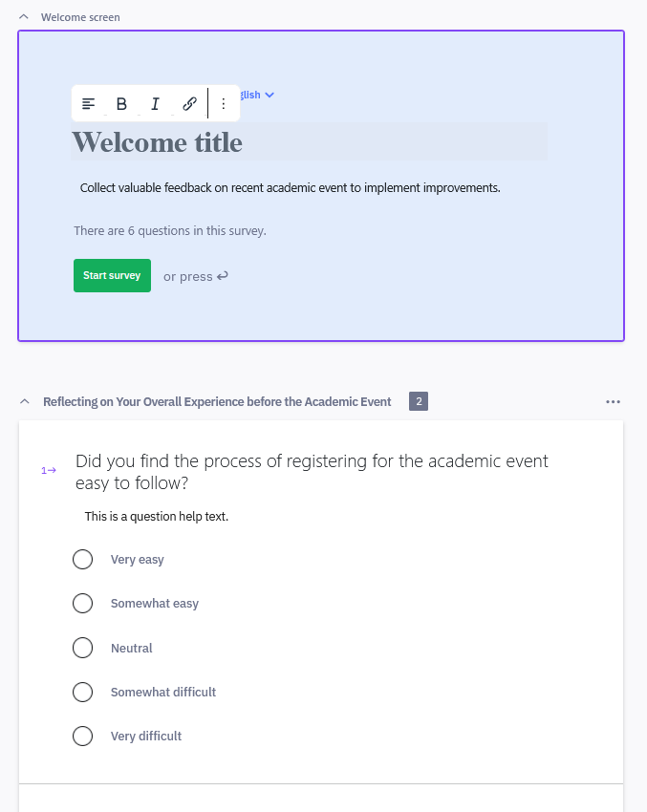This screenshot has height=812, width=647.
Task: Click the enter key icon beside 'or press'
Action: point(223,276)
